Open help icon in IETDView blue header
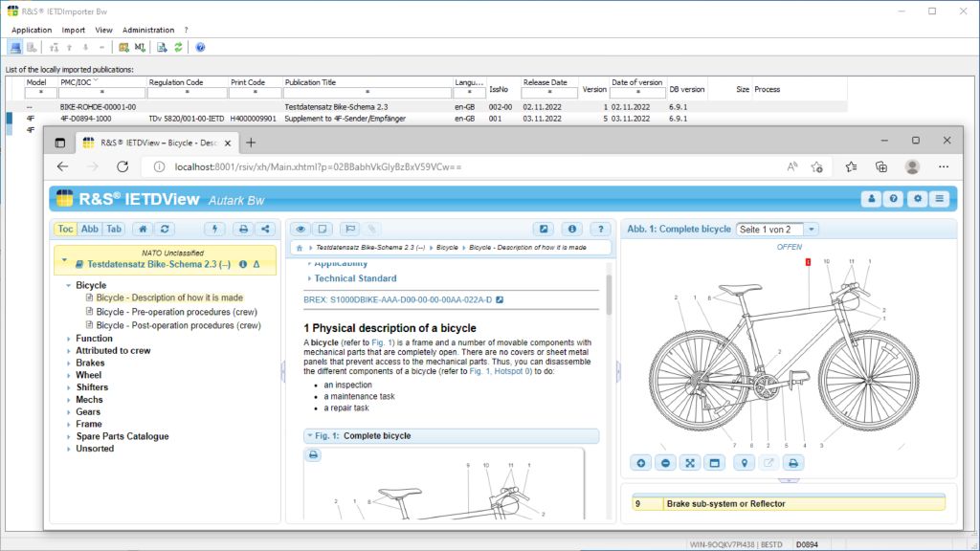The image size is (980, 551). pos(894,199)
